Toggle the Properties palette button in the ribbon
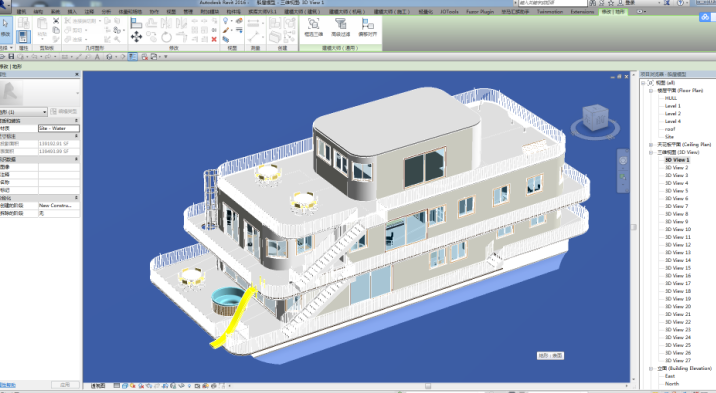Screen dimensions: 716x393 tap(23, 37)
